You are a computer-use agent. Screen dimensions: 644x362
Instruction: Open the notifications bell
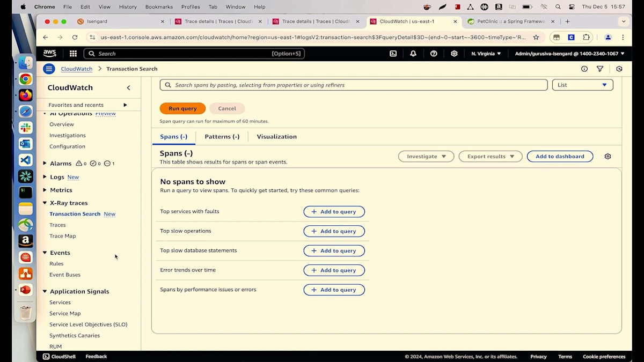click(x=413, y=54)
